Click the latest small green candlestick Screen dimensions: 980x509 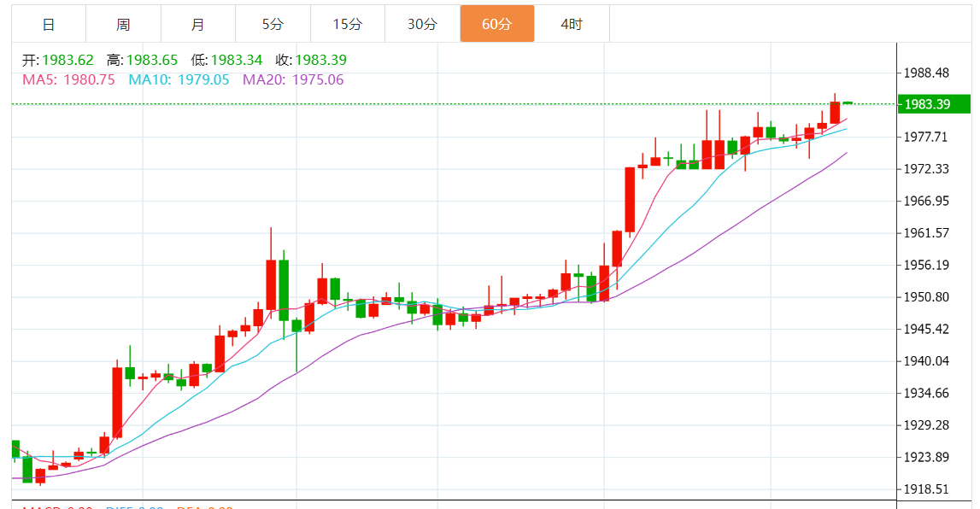point(848,102)
